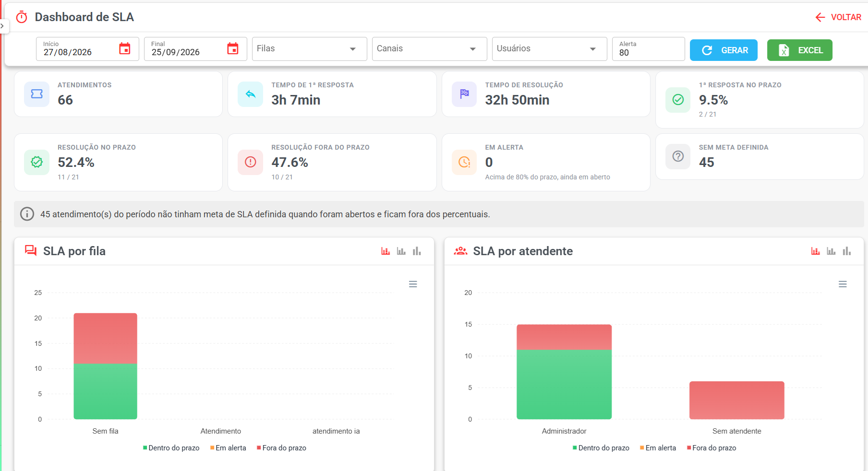
Task: Open the Final date calendar picker
Action: pyautogui.click(x=233, y=48)
